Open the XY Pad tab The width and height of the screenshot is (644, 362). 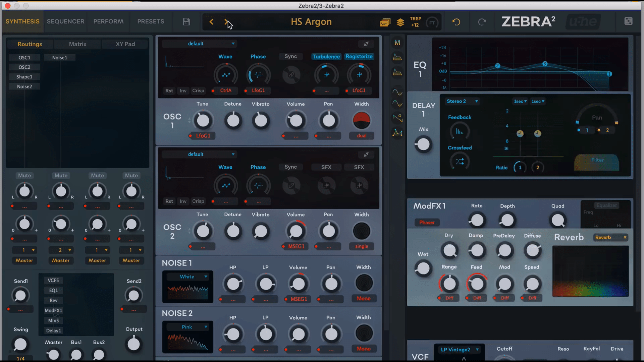coord(125,44)
